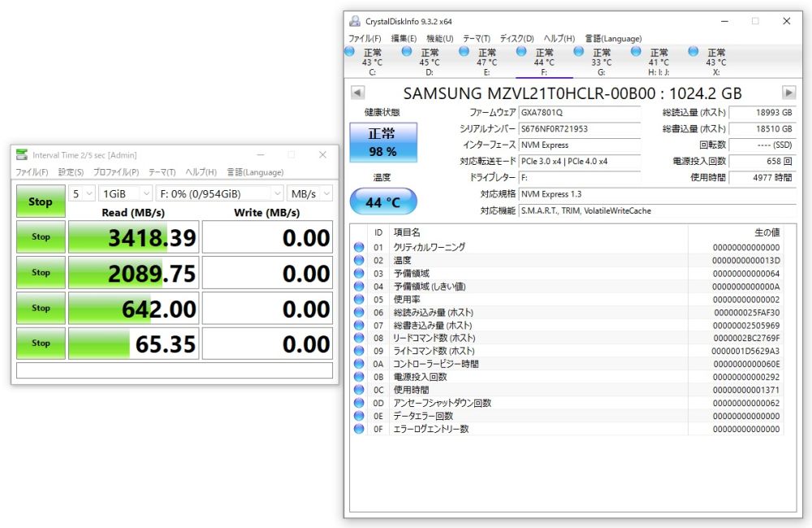Click status orb for 0B 電源投入回数
This screenshot has width=812, height=528.
[x=359, y=377]
